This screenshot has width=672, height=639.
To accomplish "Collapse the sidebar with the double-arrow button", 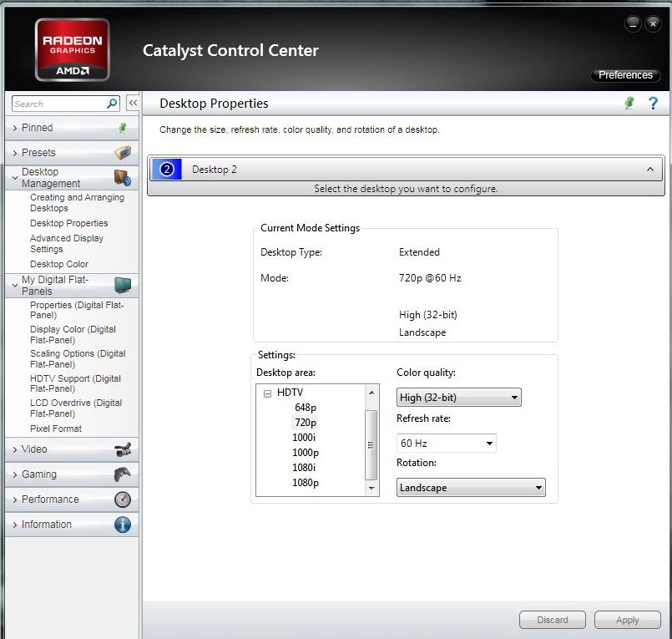I will click(133, 103).
